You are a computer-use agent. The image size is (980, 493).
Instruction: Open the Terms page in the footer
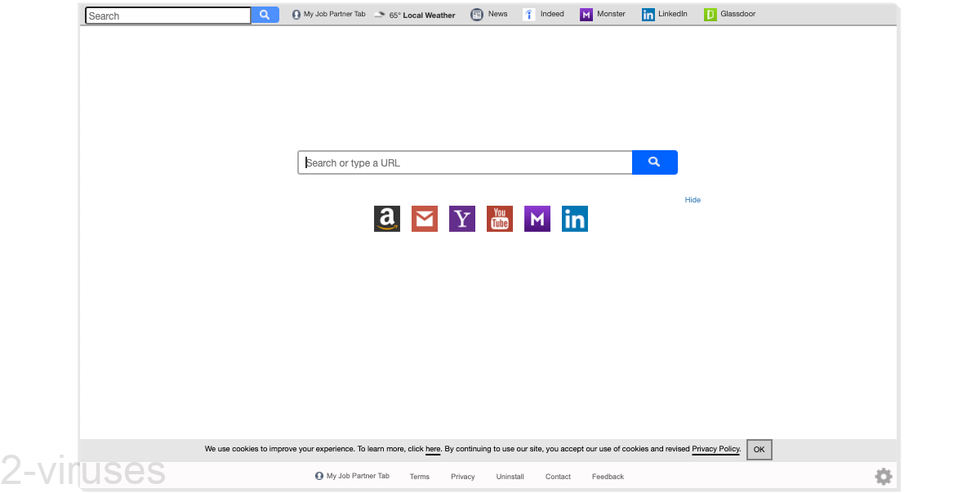pos(419,477)
